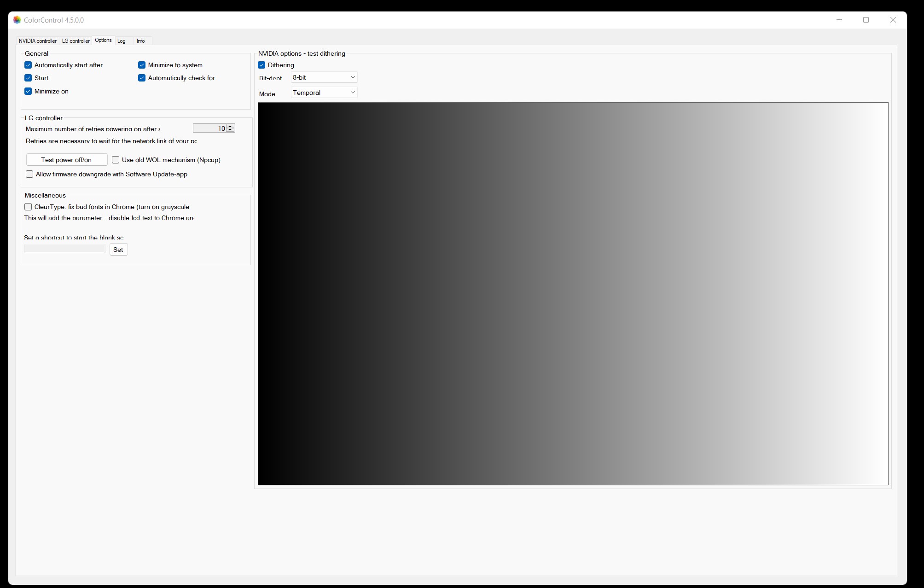
Task: Close the ColorControl window
Action: point(893,20)
